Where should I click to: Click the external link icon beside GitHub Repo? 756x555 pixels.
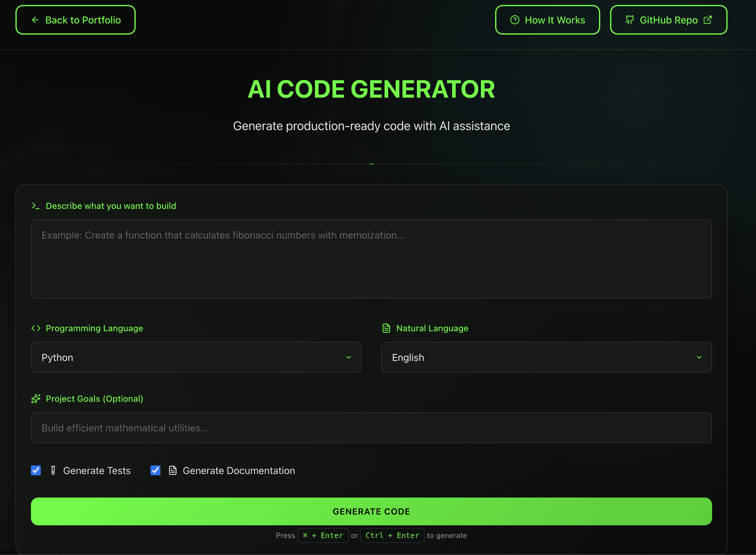[707, 20]
